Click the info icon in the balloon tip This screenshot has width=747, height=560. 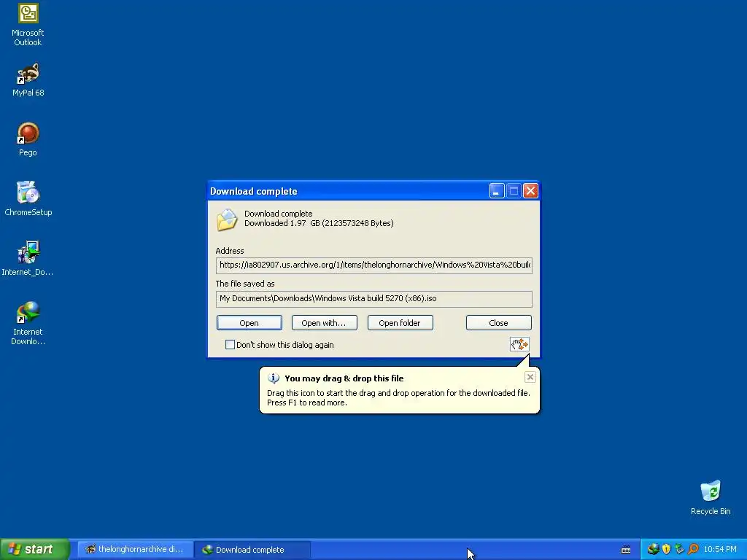point(274,378)
